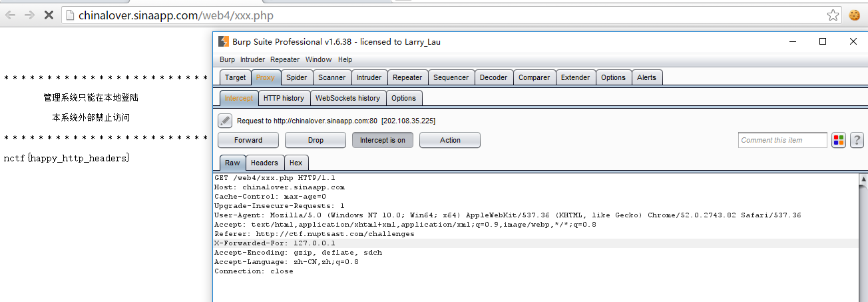Switch to the Headers view tab
868x302 pixels.
click(264, 163)
